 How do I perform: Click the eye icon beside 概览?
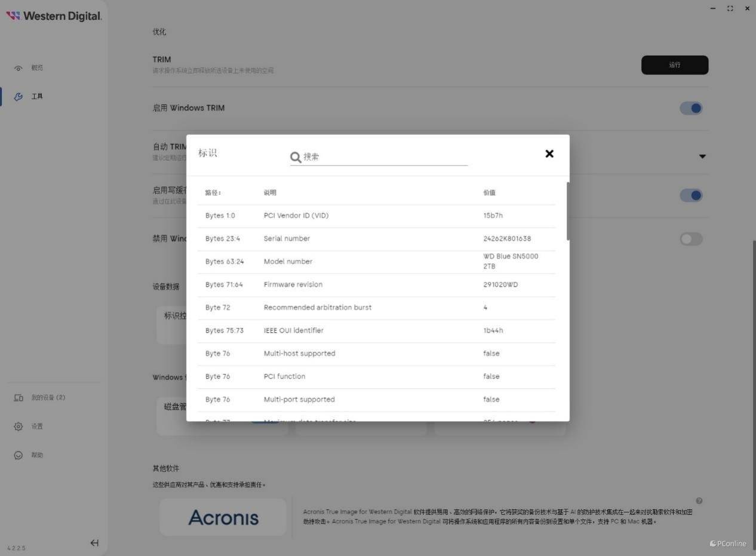coord(19,68)
